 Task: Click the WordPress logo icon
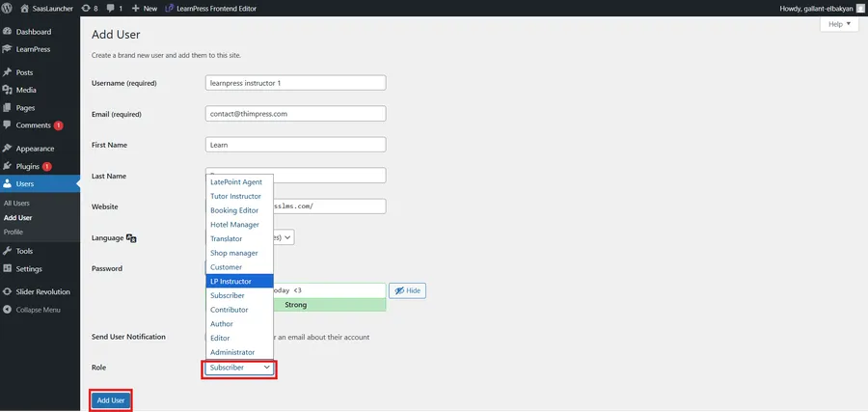7,9
